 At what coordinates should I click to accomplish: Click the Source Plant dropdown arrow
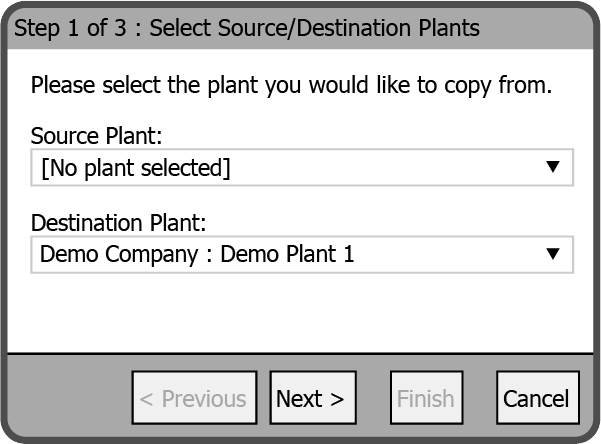pyautogui.click(x=553, y=167)
